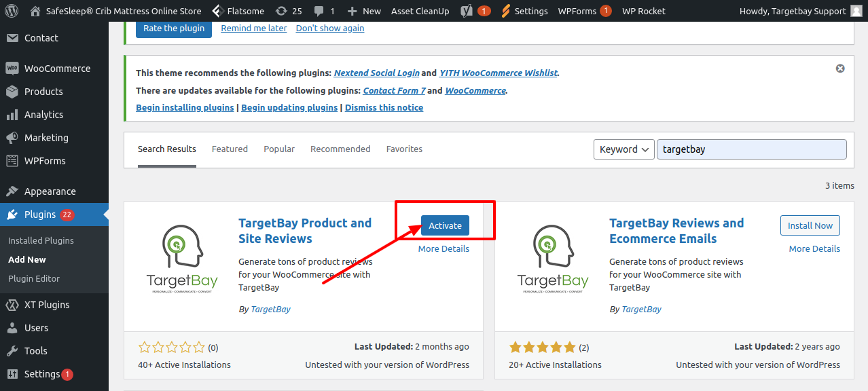Switch to the Search Results tab

click(167, 149)
